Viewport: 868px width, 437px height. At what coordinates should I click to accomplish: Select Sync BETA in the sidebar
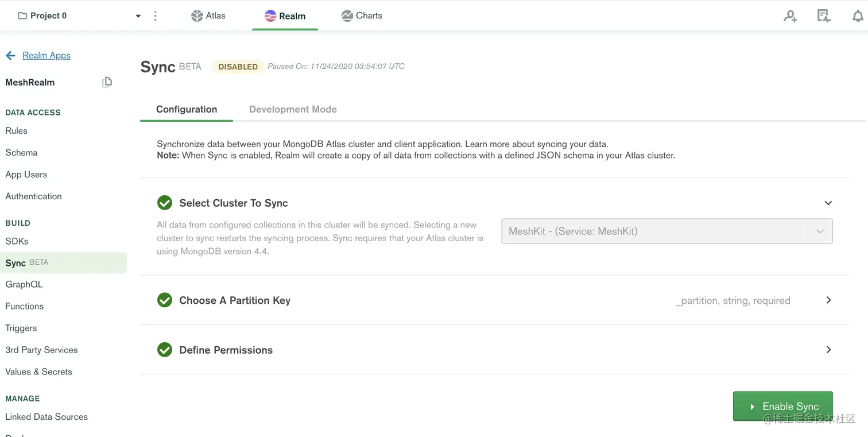point(63,262)
